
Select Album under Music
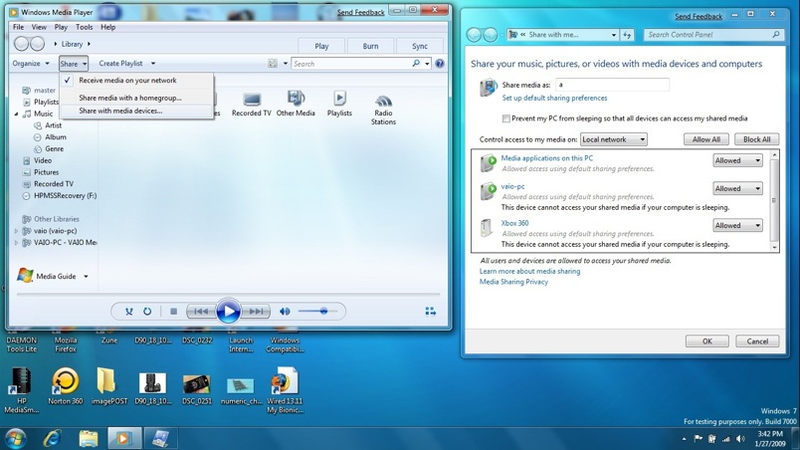[56, 137]
